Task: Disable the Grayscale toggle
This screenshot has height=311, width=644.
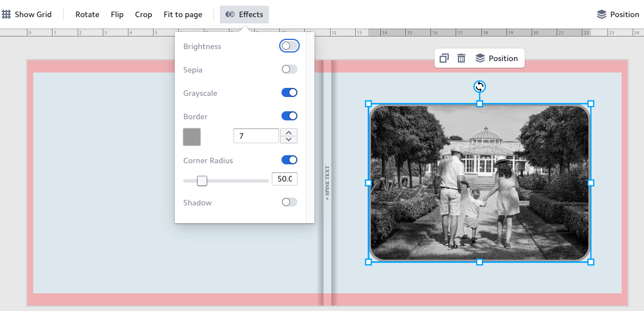Action: tap(289, 92)
